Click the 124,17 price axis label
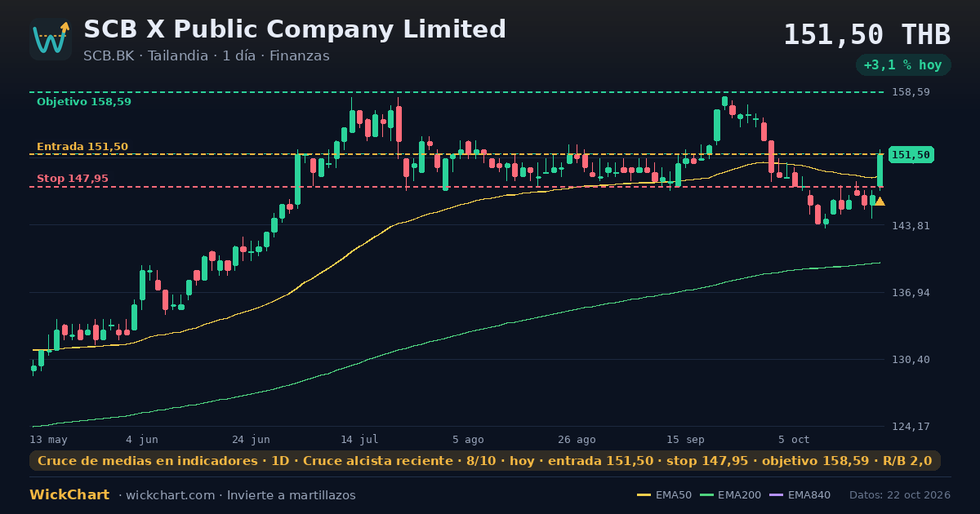Screen dimensions: 980x514 (x=911, y=426)
